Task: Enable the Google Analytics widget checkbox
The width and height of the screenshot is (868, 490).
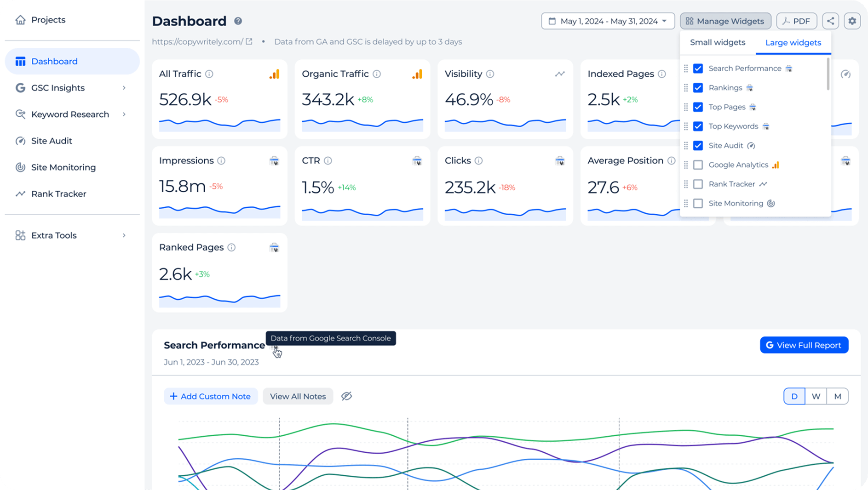Action: [x=698, y=165]
